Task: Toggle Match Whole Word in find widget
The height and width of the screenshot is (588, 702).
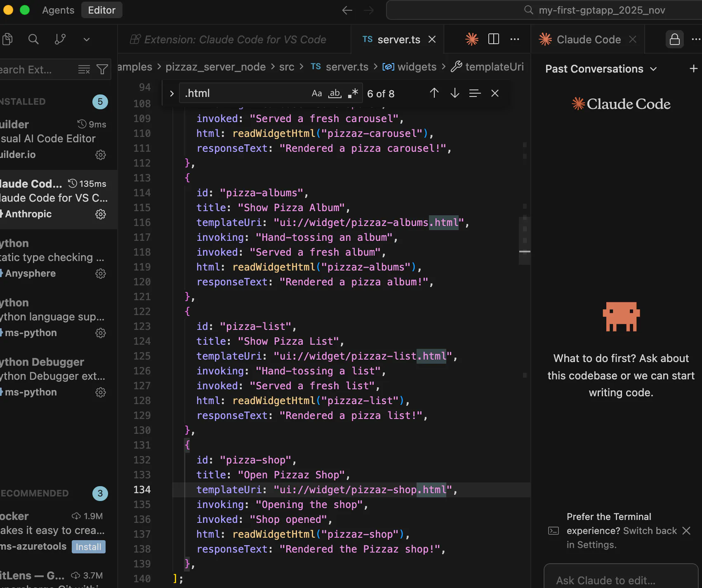Action: point(335,94)
